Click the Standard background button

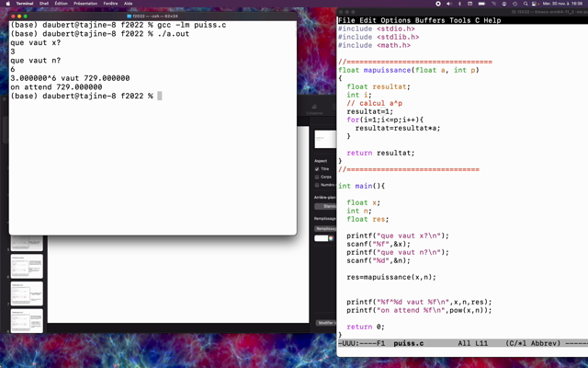click(324, 206)
